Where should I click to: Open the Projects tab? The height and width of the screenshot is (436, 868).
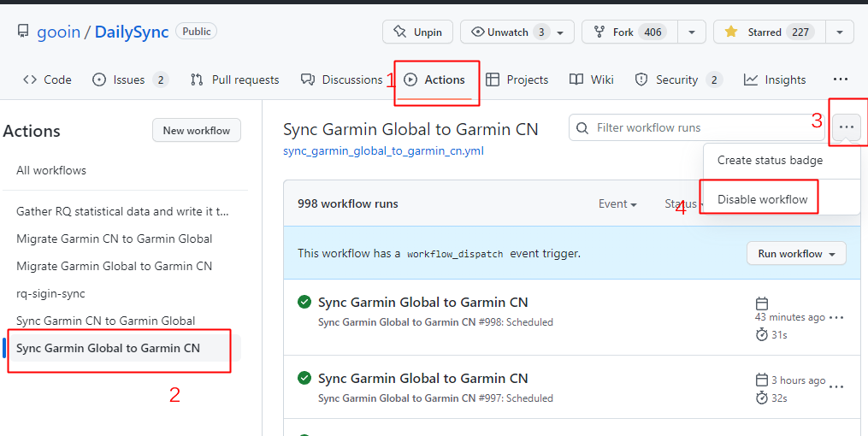(517, 80)
